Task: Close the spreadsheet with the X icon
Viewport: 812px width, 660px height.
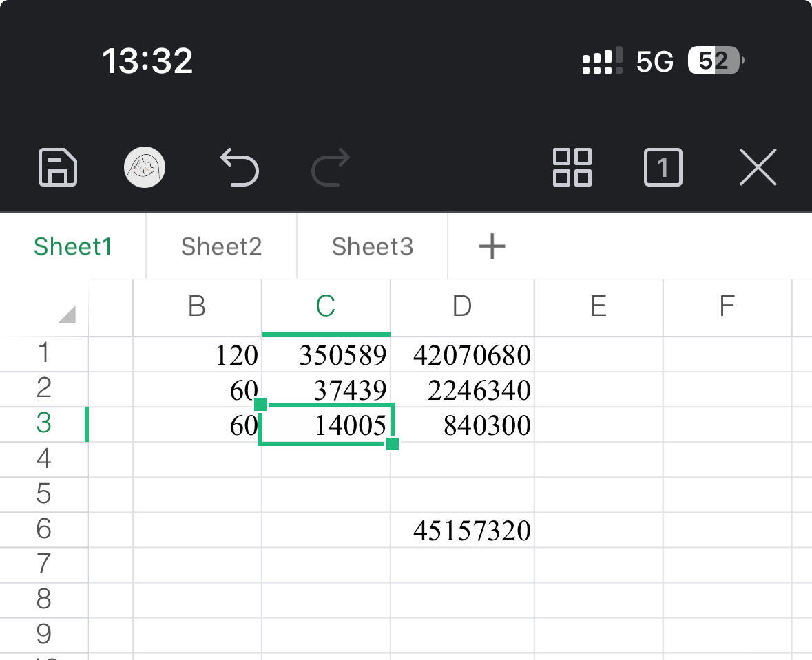Action: point(758,167)
